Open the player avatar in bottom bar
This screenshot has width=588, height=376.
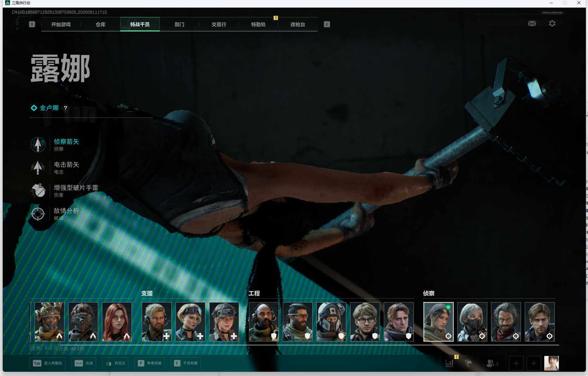point(552,363)
